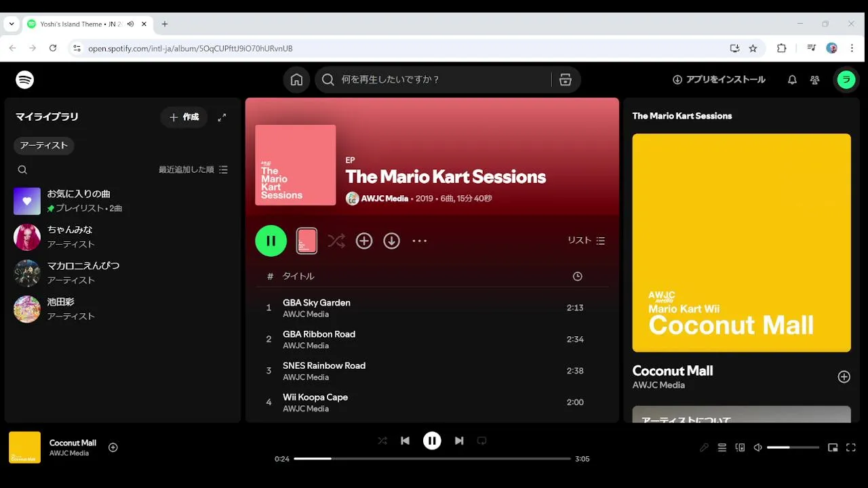Enter full screen mode icon

point(851,447)
